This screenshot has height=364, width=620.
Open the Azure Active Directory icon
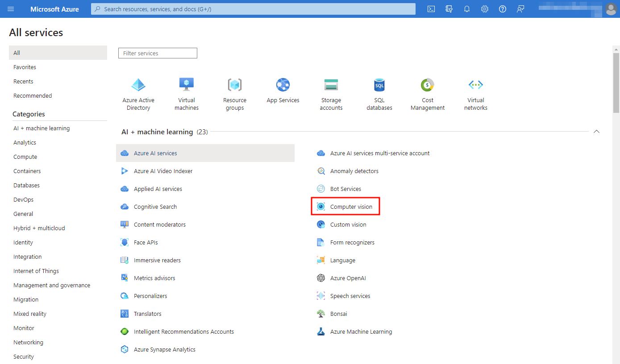pos(138,85)
